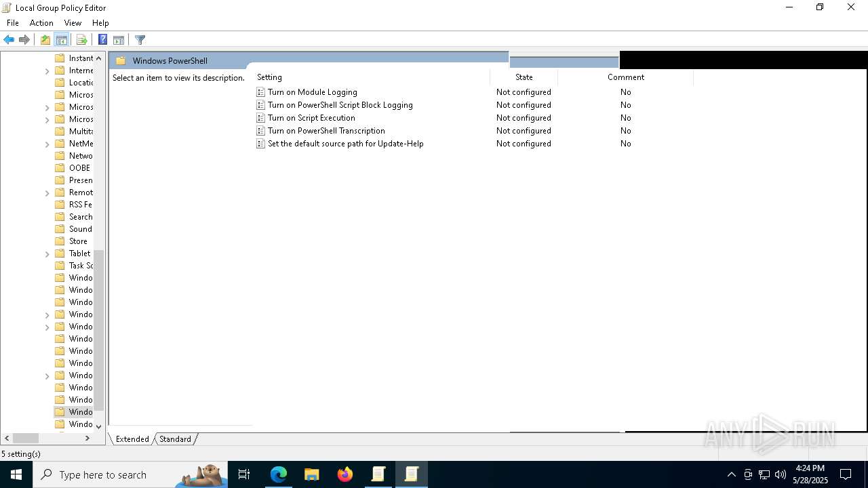Open Help via blue question mark icon
The height and width of the screenshot is (488, 868).
(102, 40)
